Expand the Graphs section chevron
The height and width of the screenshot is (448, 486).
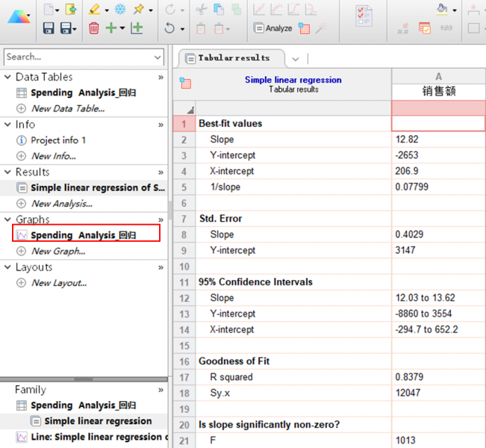click(161, 220)
